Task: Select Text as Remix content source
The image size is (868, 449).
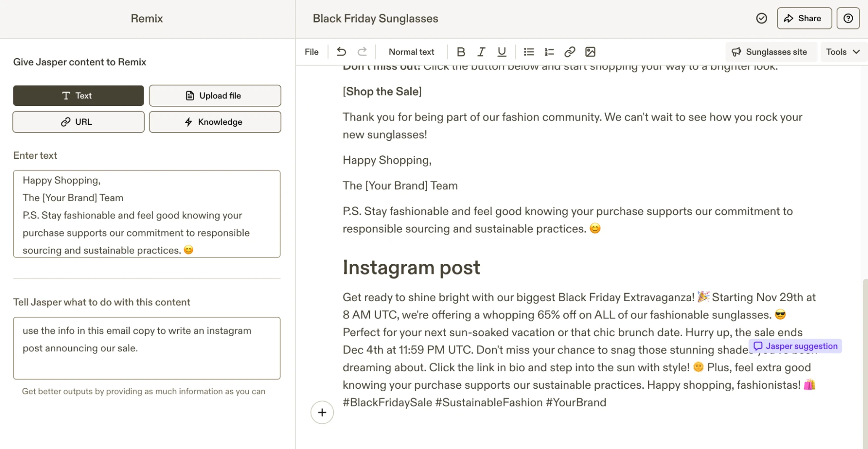Action: click(78, 95)
